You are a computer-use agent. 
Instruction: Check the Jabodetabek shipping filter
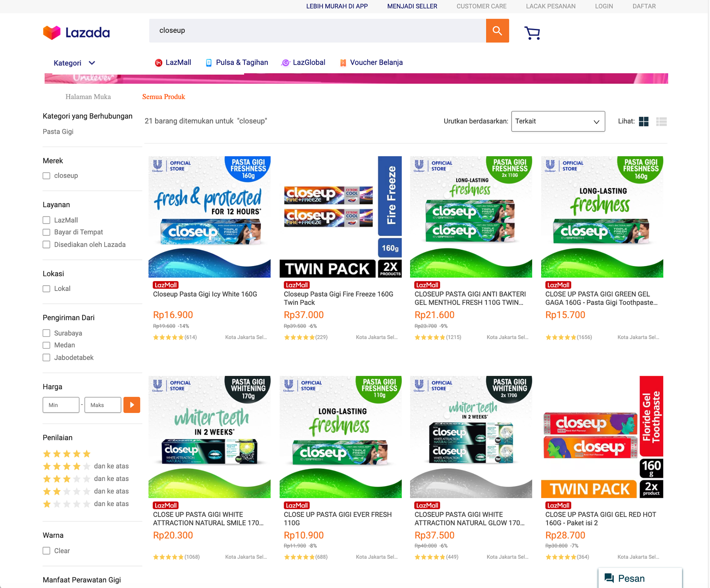pyautogui.click(x=46, y=358)
